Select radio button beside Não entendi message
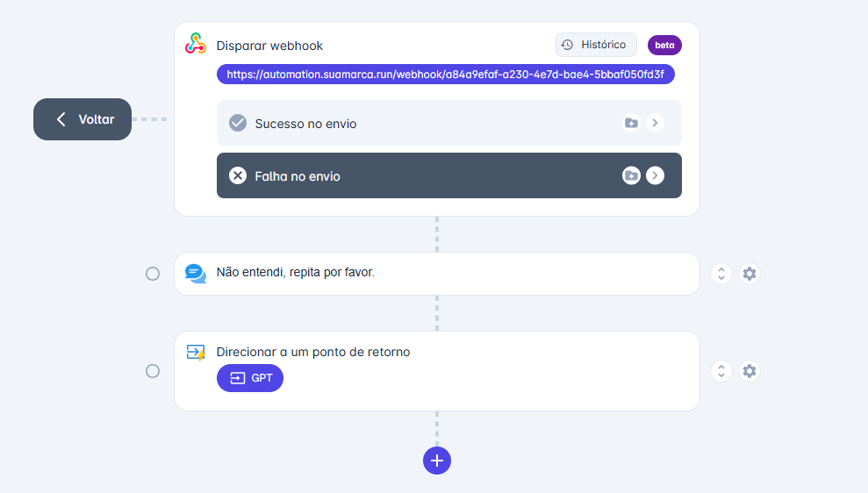The width and height of the screenshot is (868, 493). click(x=153, y=274)
